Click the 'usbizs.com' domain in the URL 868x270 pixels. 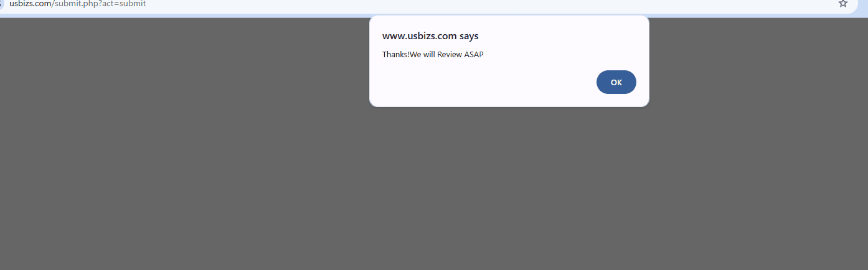[x=30, y=4]
